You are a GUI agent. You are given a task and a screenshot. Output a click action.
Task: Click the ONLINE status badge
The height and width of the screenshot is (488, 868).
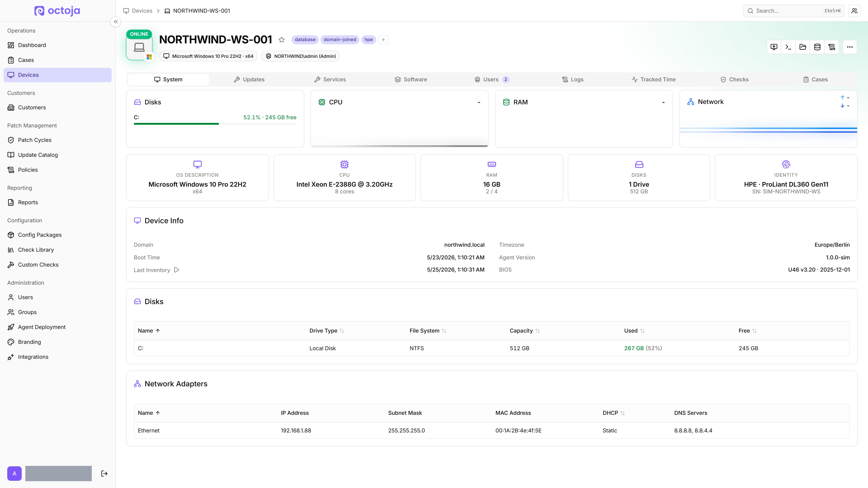tap(139, 34)
